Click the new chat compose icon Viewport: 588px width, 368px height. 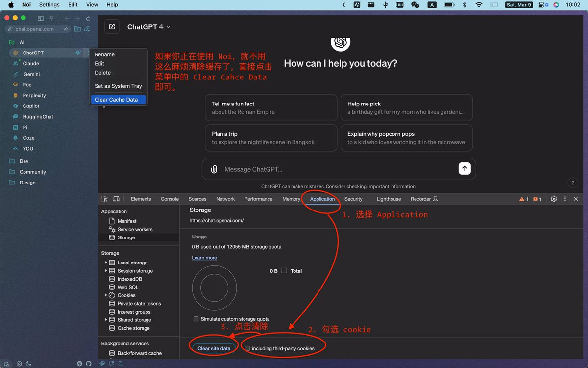tap(112, 26)
